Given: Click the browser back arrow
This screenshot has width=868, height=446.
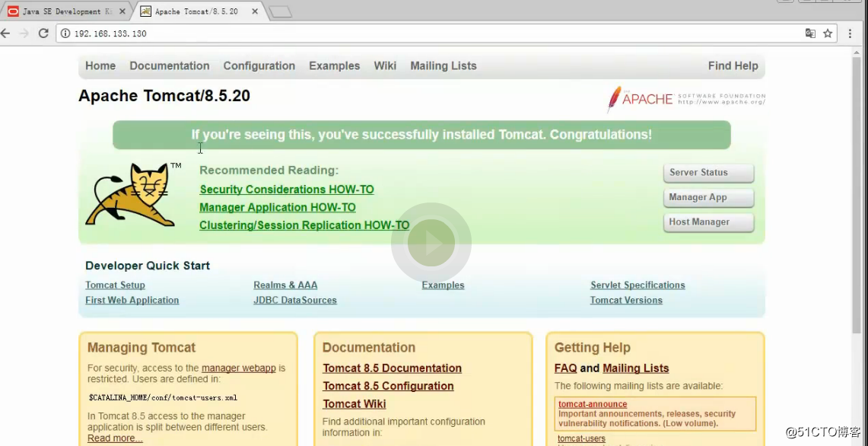Looking at the screenshot, I should [x=5, y=33].
